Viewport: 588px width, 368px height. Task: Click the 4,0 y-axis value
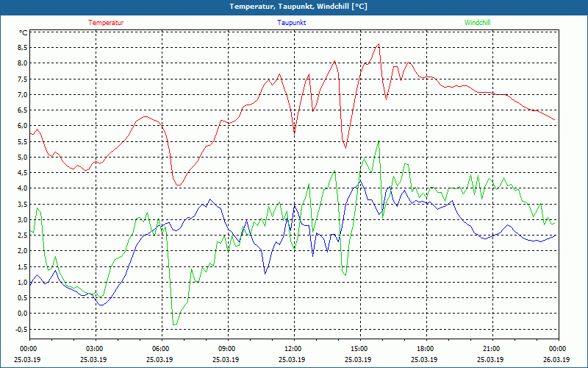tap(23, 188)
